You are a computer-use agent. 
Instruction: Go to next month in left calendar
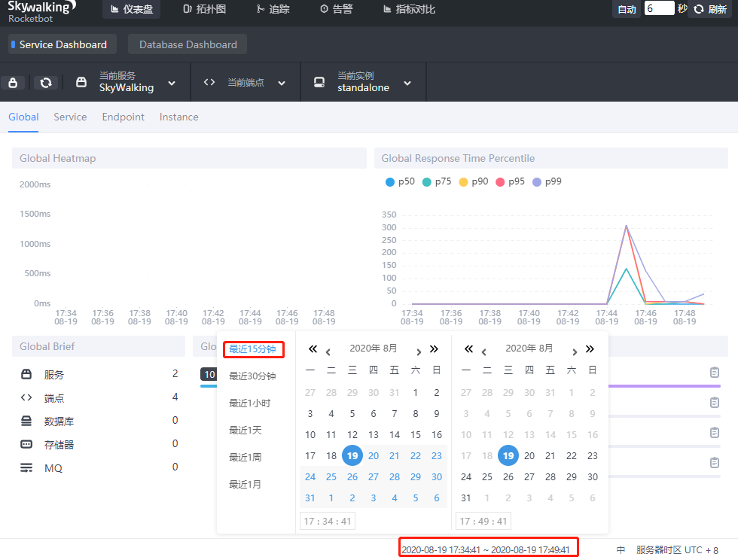tap(419, 352)
